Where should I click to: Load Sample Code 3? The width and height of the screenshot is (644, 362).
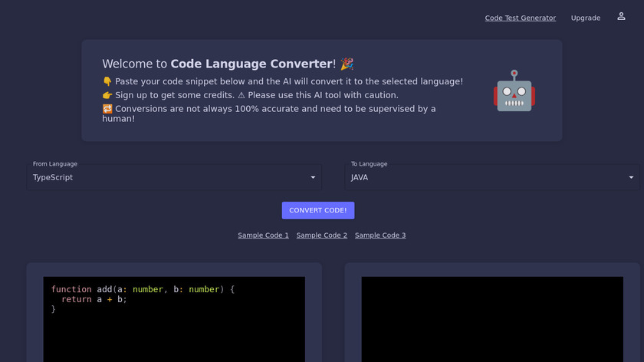[x=380, y=235]
